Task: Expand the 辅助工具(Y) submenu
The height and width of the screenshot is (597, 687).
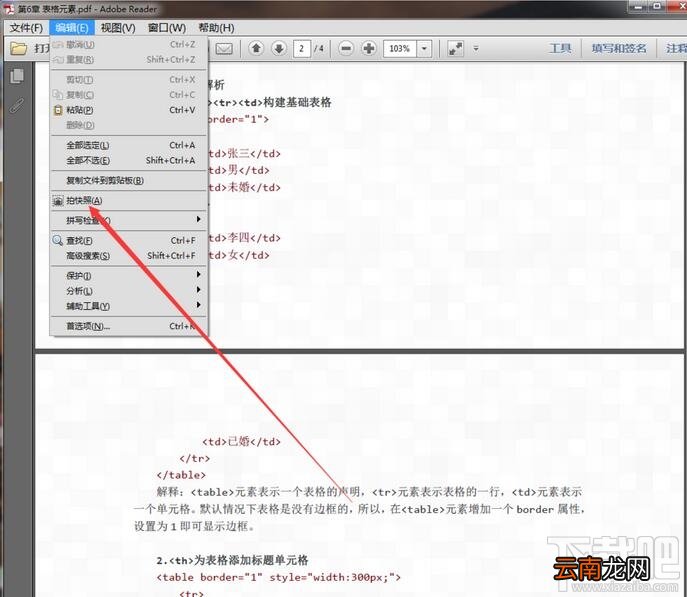Action: point(128,306)
